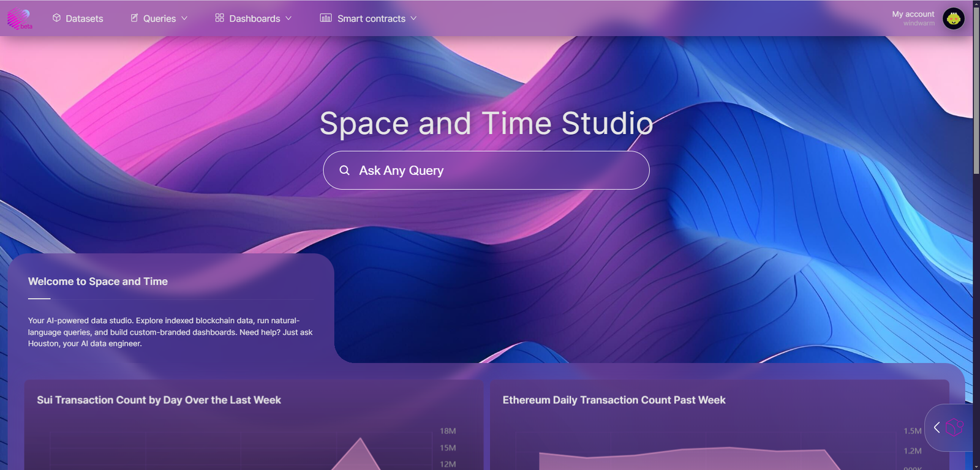Click the Space and Time Studio heading

(486, 123)
